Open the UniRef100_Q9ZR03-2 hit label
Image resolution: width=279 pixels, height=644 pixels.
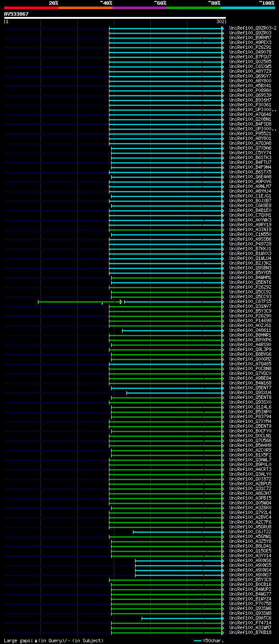pos(253,28)
